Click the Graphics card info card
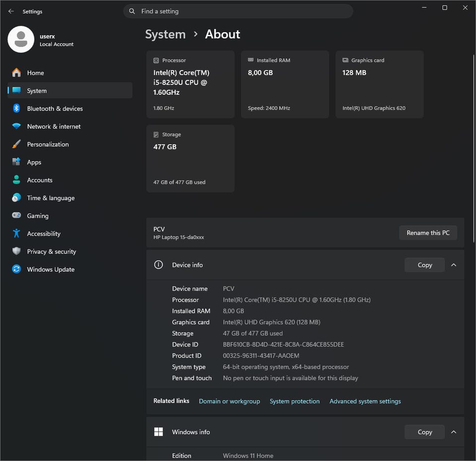The width and height of the screenshot is (476, 461). 379,84
